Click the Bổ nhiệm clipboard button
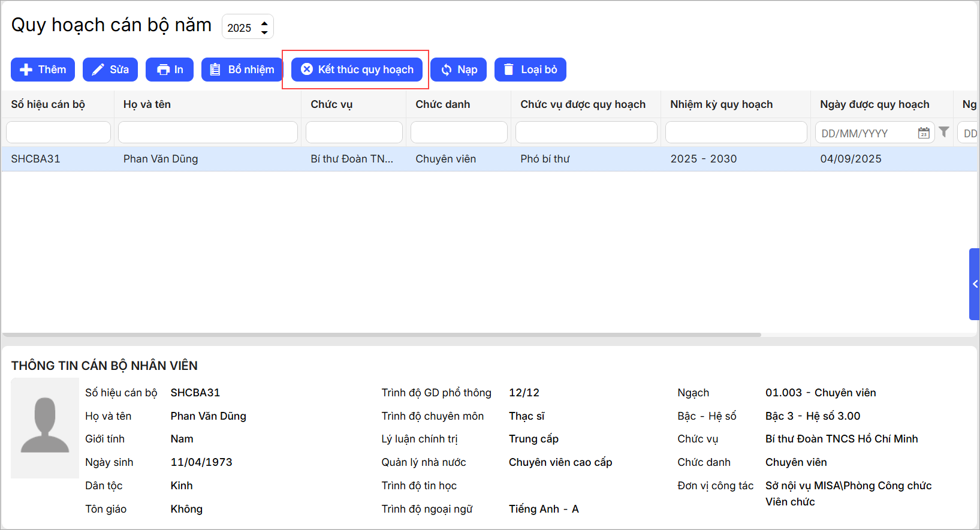This screenshot has width=980, height=530. [242, 70]
